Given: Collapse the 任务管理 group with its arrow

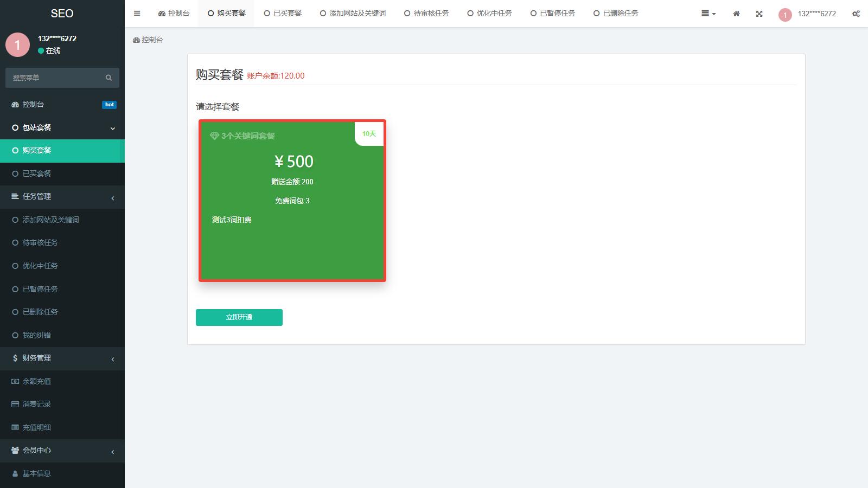Looking at the screenshot, I should [x=113, y=198].
